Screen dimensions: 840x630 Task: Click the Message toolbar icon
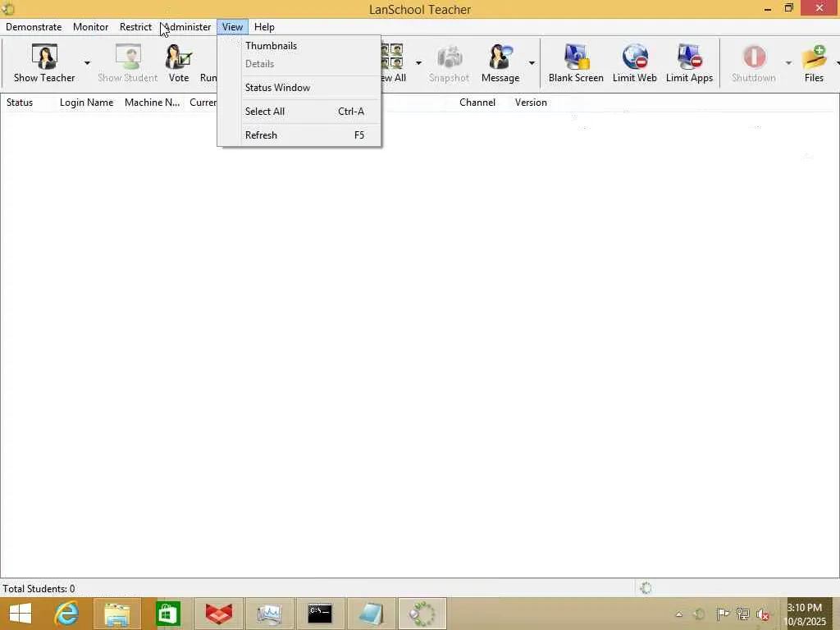[x=500, y=63]
